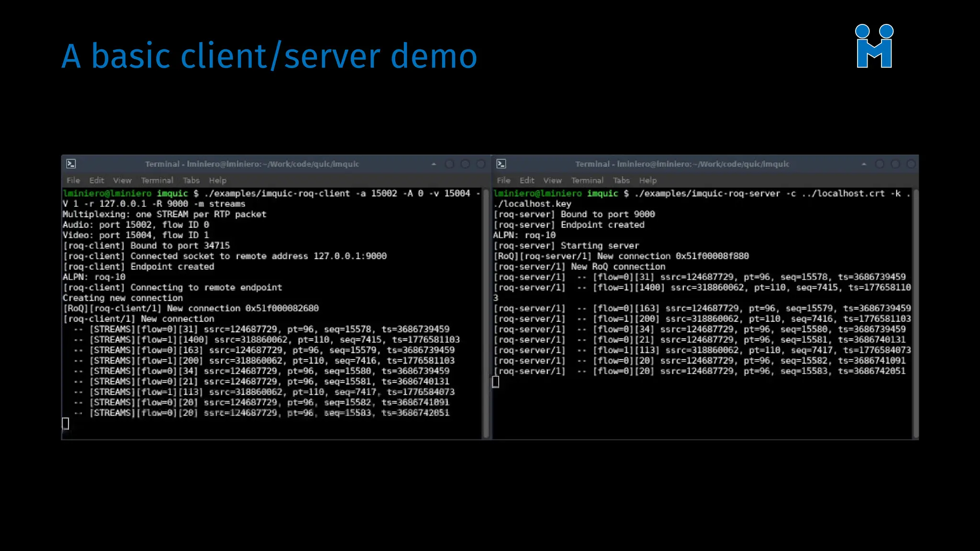Viewport: 980px width, 551px height.
Task: Click '[roq-client] Connecting to remote endpoint' line
Action: coord(172,287)
